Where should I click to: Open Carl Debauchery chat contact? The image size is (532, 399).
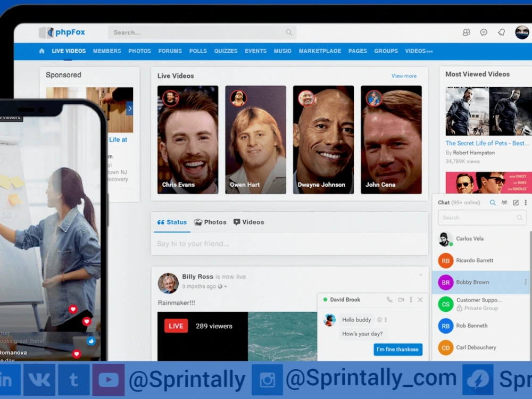[x=482, y=347]
